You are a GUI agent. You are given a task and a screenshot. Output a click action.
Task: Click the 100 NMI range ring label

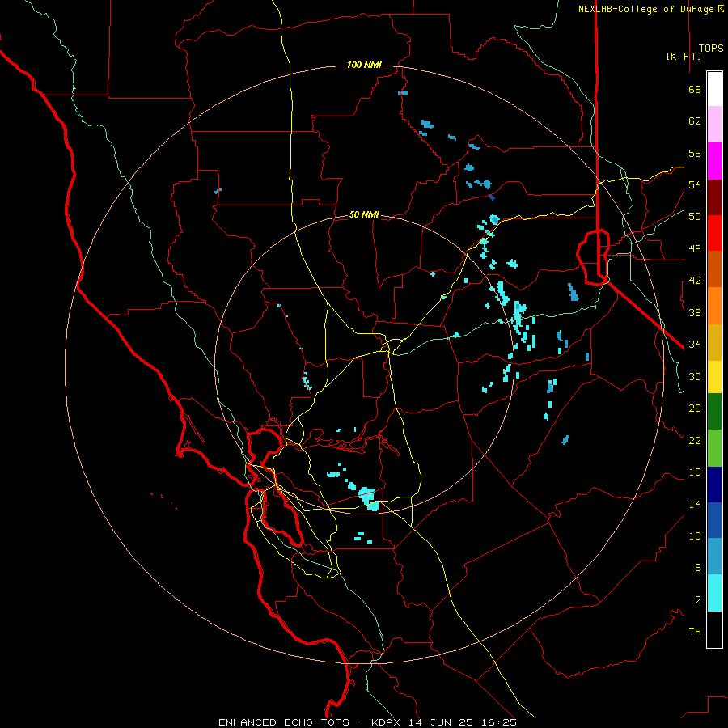[364, 65]
